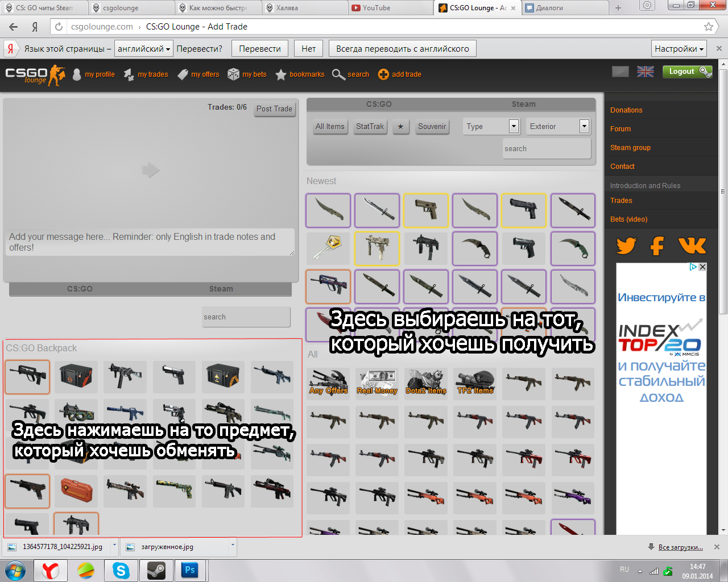Click the backpack search field
The height and width of the screenshot is (582, 728).
coord(246,317)
